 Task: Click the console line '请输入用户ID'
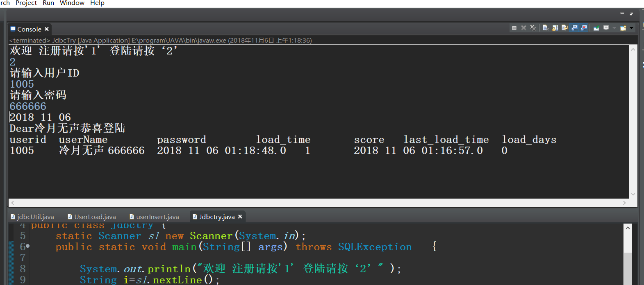click(x=44, y=73)
